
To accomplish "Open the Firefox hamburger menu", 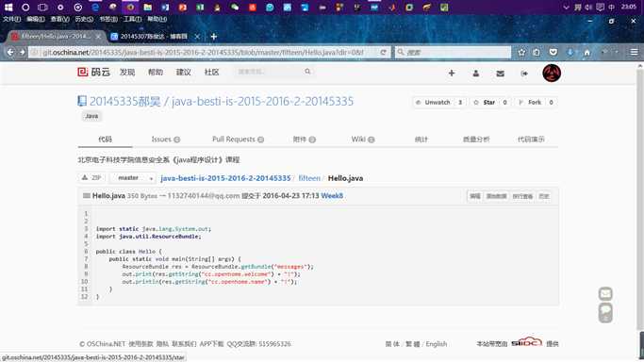I will click(635, 52).
